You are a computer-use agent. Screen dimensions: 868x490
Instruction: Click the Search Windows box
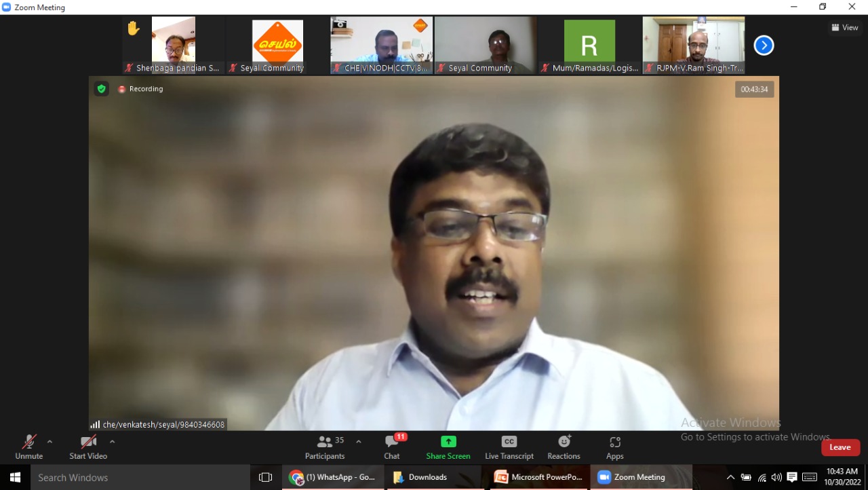[140, 477]
